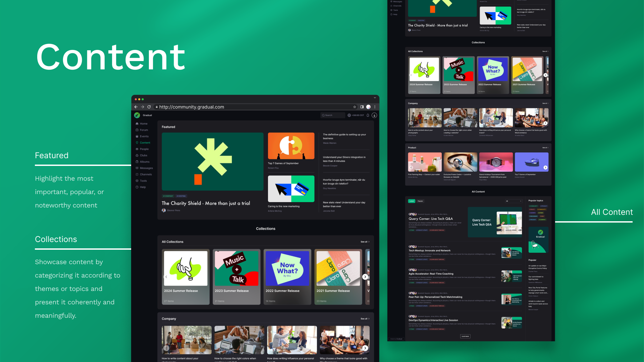The image size is (644, 362).
Task: Click See all for All Collections
Action: [x=365, y=242]
